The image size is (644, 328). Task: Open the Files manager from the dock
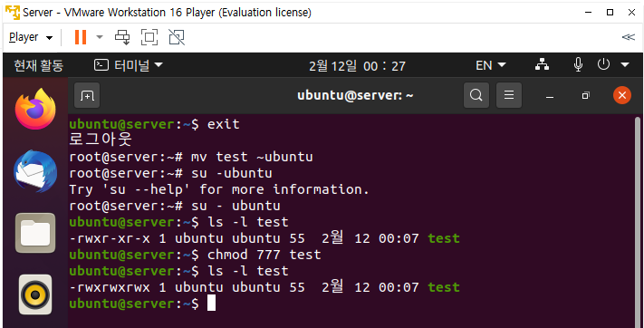(x=35, y=233)
